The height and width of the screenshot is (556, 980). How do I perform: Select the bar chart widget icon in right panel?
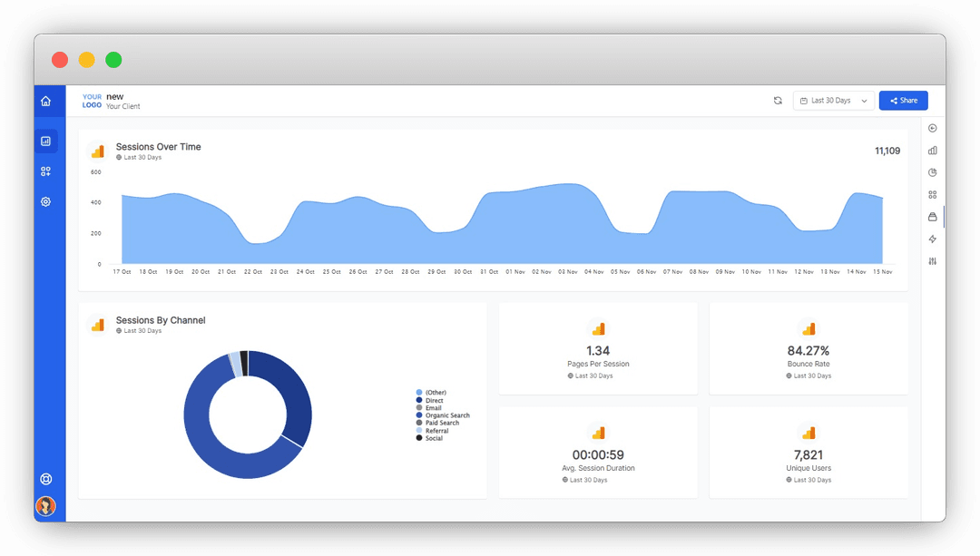coord(933,151)
